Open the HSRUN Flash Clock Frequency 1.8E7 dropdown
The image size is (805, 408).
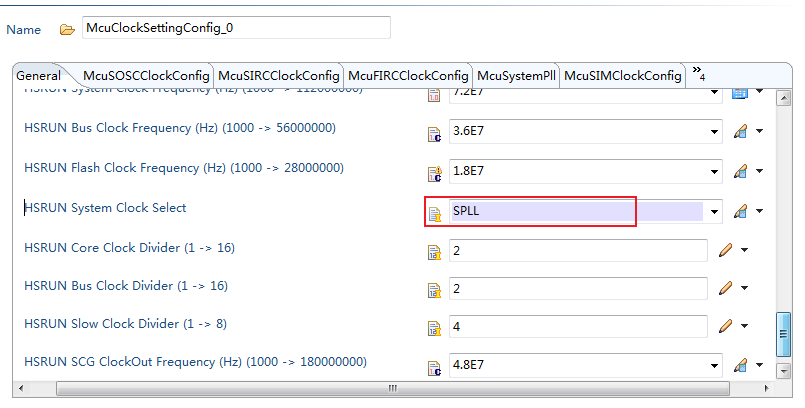pyautogui.click(x=714, y=171)
